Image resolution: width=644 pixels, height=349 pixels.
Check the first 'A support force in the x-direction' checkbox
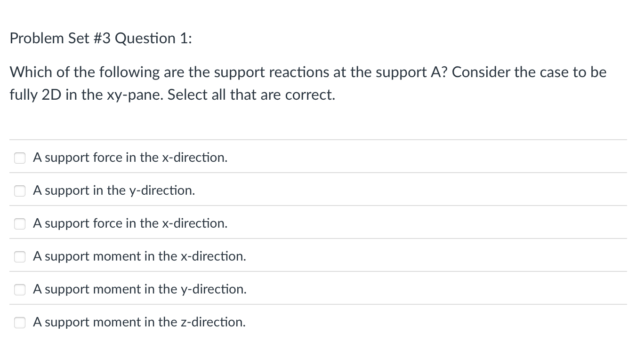19,158
